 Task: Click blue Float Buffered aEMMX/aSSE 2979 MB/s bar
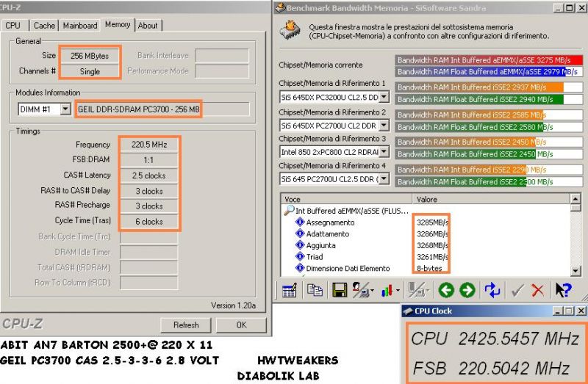[x=489, y=71]
